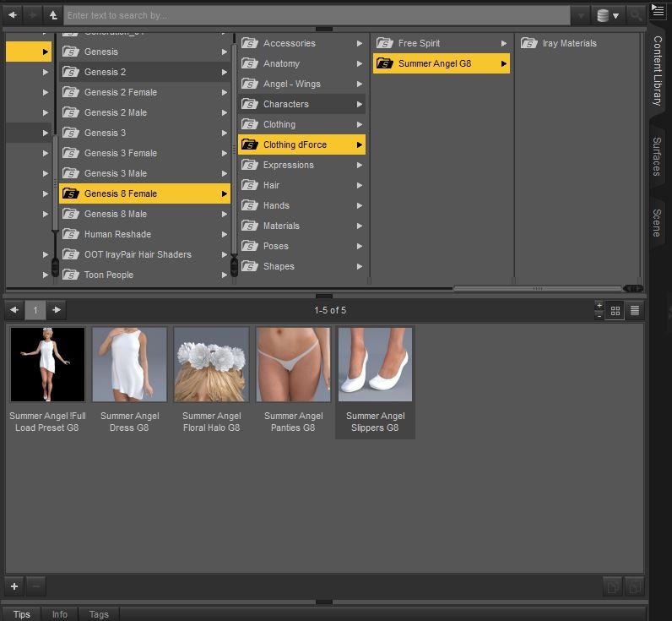Switch to Surfaces side tab

657,156
